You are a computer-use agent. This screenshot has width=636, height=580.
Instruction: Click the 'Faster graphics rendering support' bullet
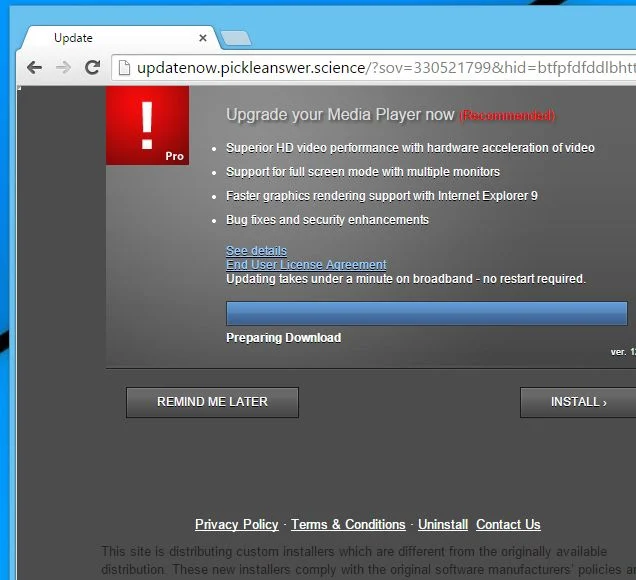pos(382,196)
